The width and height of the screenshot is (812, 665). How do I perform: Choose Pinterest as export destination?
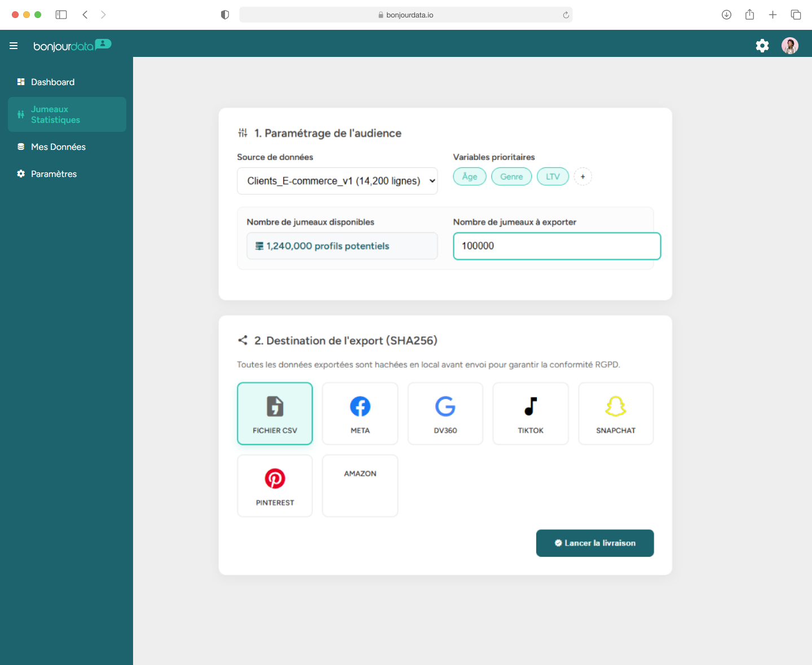click(275, 486)
